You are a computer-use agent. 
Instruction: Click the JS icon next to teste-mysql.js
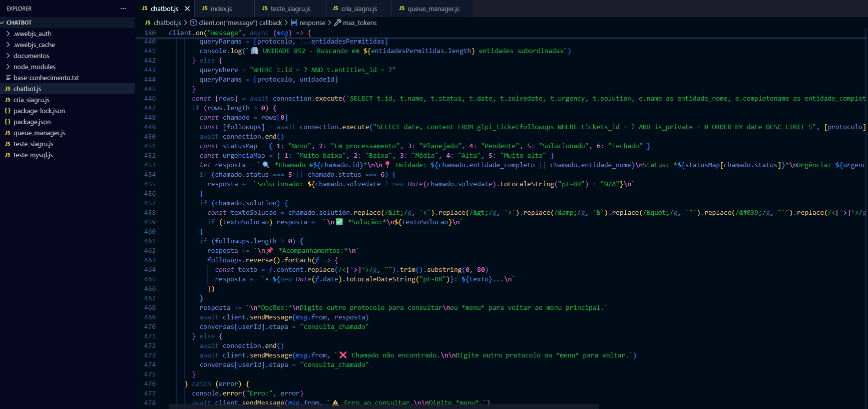(8, 155)
